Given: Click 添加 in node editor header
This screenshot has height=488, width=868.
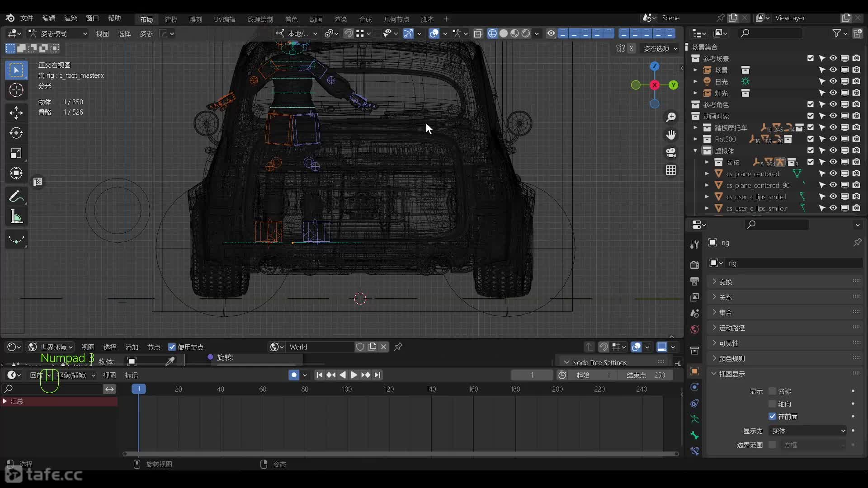Looking at the screenshot, I should tap(132, 347).
